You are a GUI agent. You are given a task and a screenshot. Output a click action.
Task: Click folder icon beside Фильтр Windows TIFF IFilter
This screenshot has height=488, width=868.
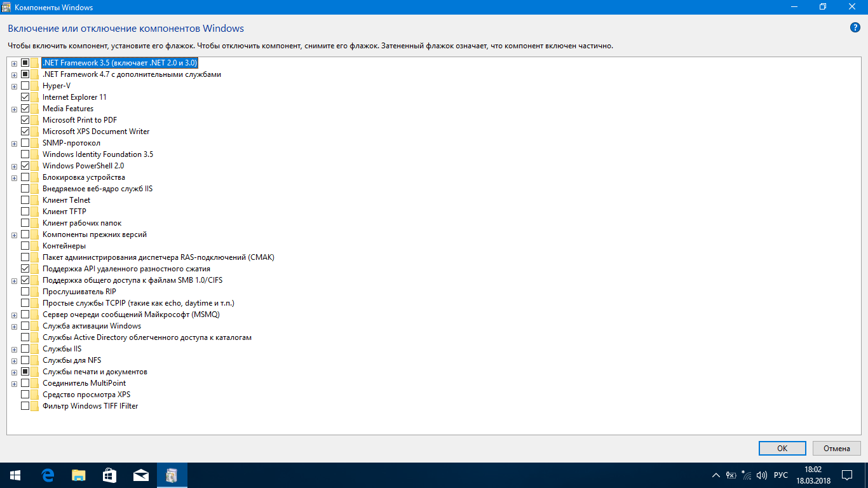tap(34, 406)
